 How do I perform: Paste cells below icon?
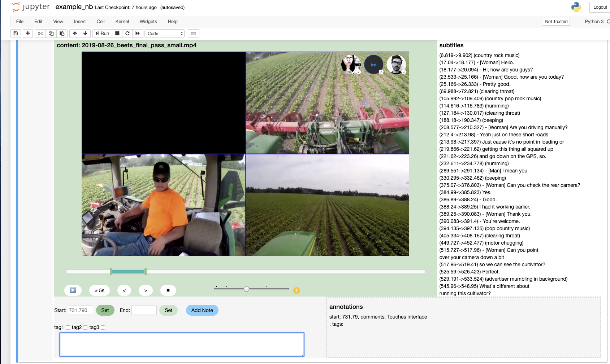tap(62, 34)
